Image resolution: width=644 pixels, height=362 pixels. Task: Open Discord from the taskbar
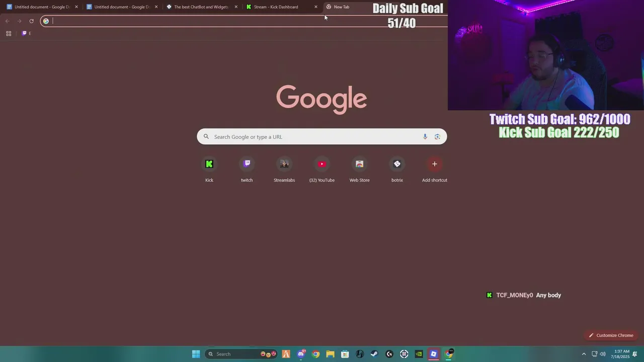301,354
